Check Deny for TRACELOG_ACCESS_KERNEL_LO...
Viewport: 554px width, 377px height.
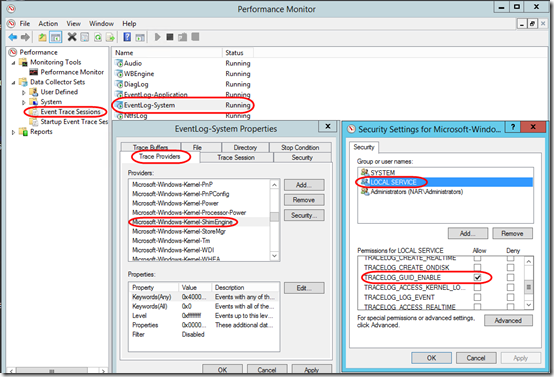(511, 287)
